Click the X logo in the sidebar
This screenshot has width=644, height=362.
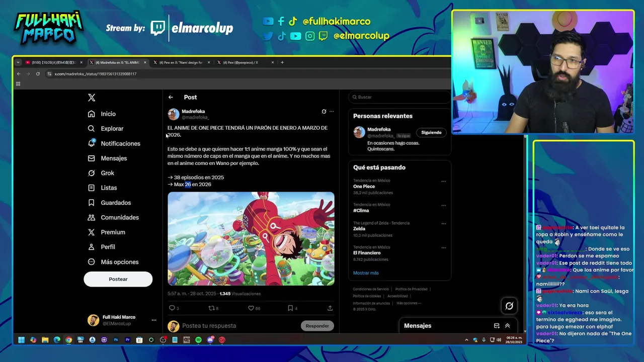[91, 98]
